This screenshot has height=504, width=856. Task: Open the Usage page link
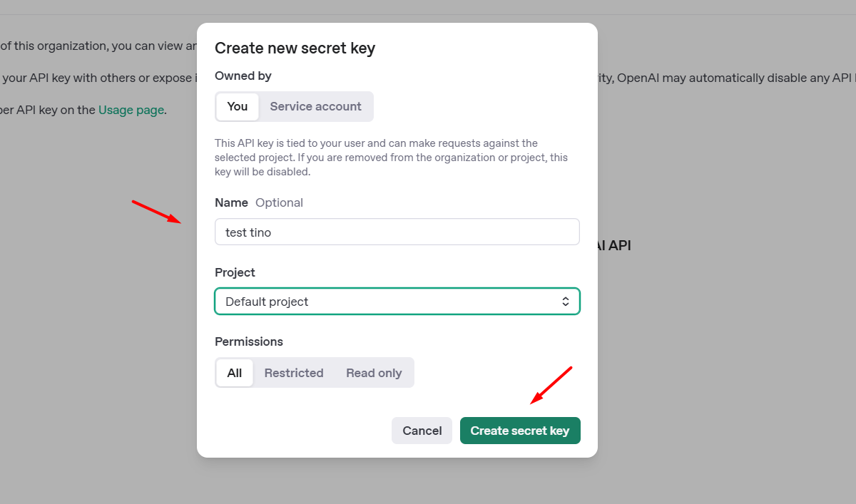tap(131, 110)
